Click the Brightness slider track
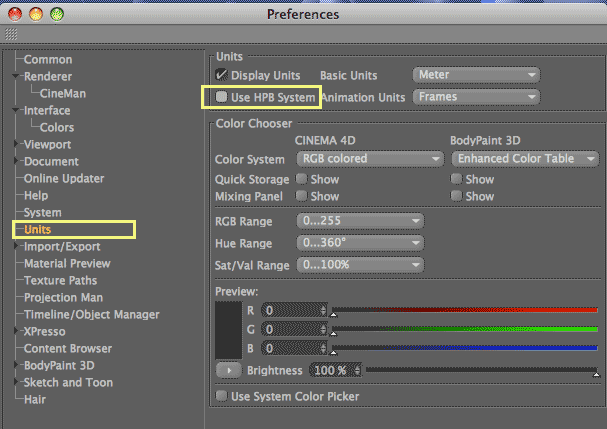The width and height of the screenshot is (607, 429). pos(482,371)
